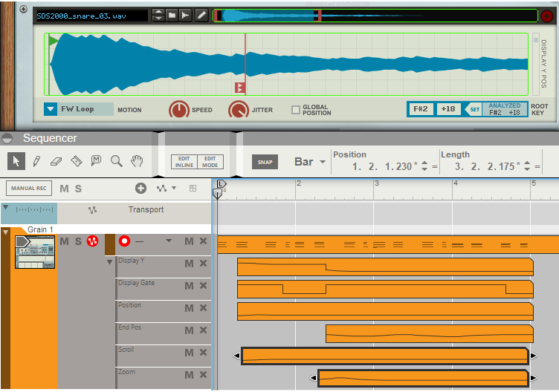This screenshot has height=392, width=559.
Task: Enable the Global Position checkbox
Action: pos(296,110)
